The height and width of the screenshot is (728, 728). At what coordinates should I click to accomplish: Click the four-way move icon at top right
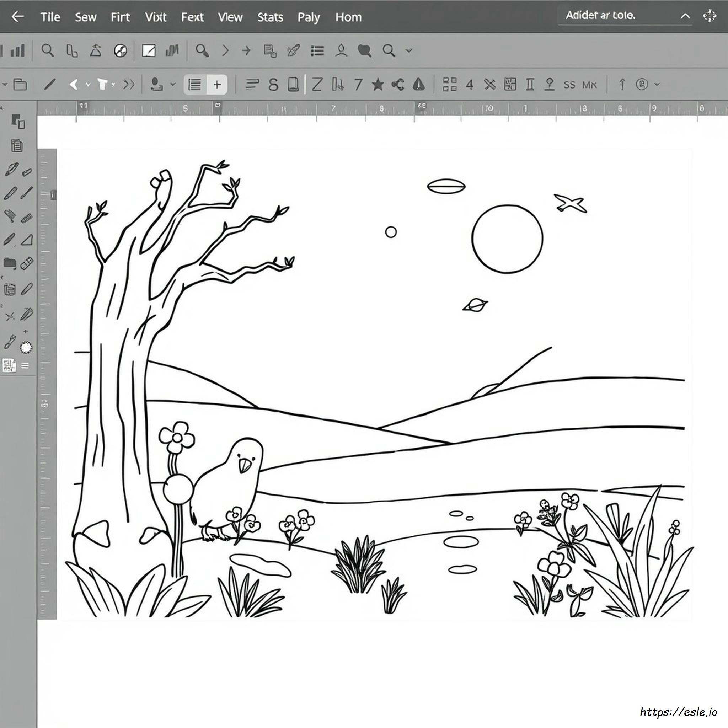(710, 16)
